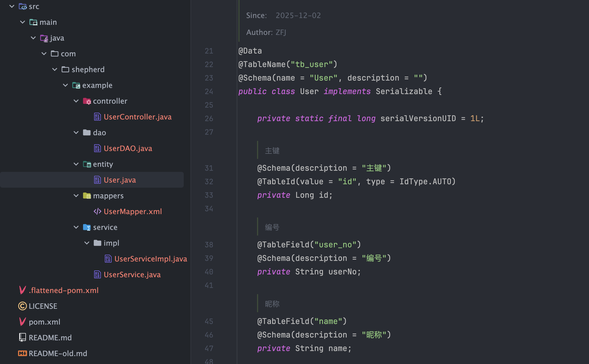Click the LICENSE copyright icon
Screen dimensions: 589x364
coord(23,306)
